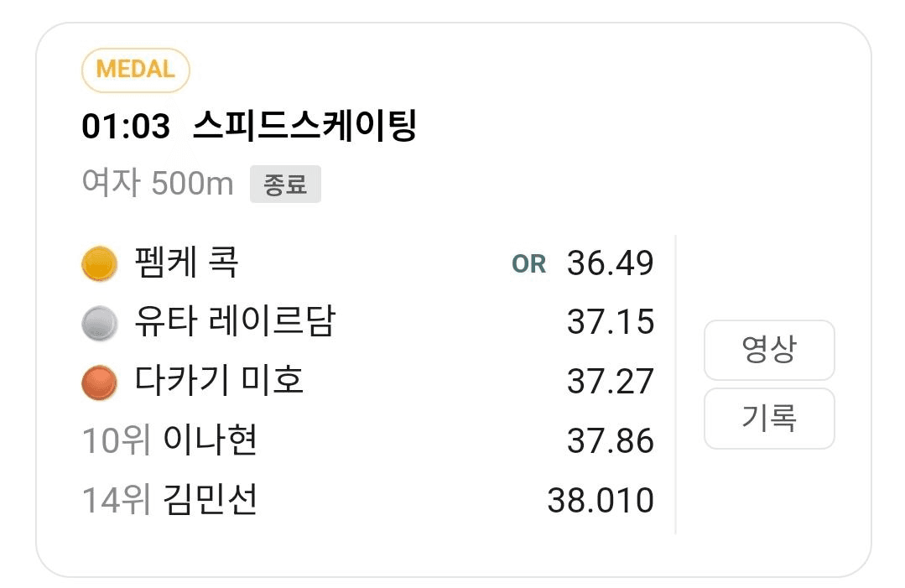
Task: Click the 스피드스케이팅 event title
Action: [x=304, y=127]
